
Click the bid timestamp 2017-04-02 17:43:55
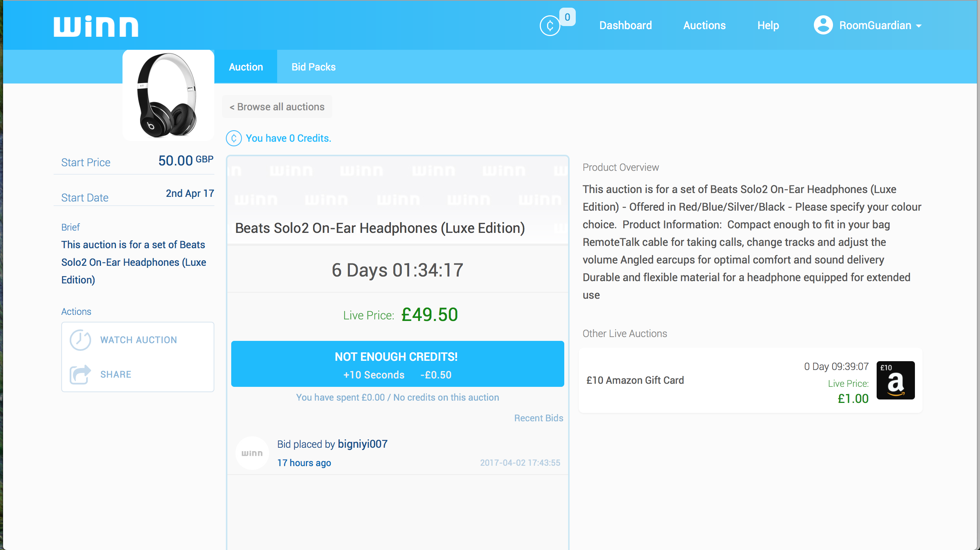[x=520, y=463]
